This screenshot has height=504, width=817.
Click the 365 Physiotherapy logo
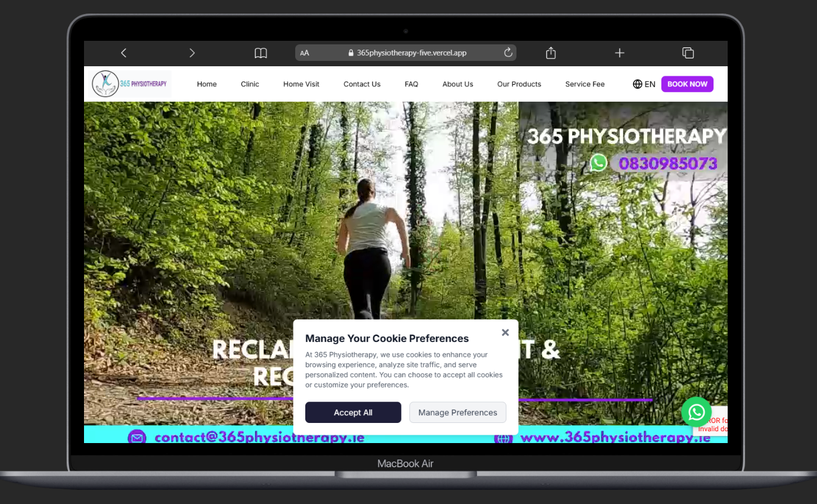point(131,84)
